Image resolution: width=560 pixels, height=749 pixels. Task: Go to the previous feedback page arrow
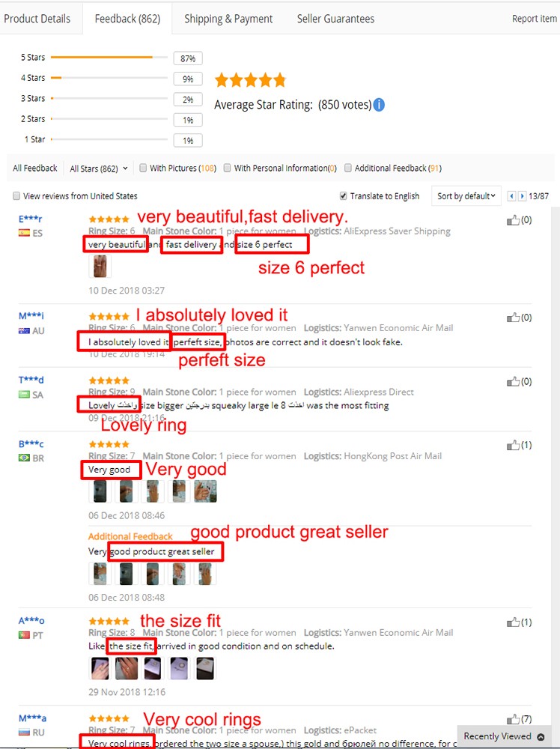[512, 195]
